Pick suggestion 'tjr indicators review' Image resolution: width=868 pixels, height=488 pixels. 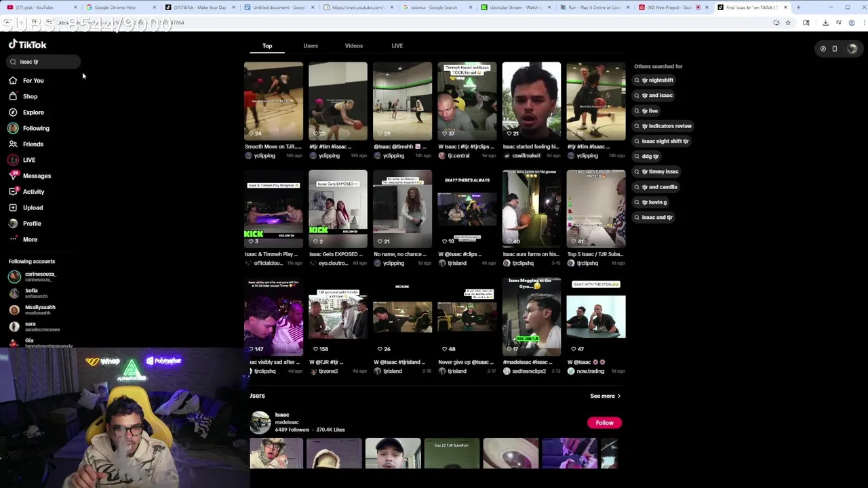click(663, 126)
